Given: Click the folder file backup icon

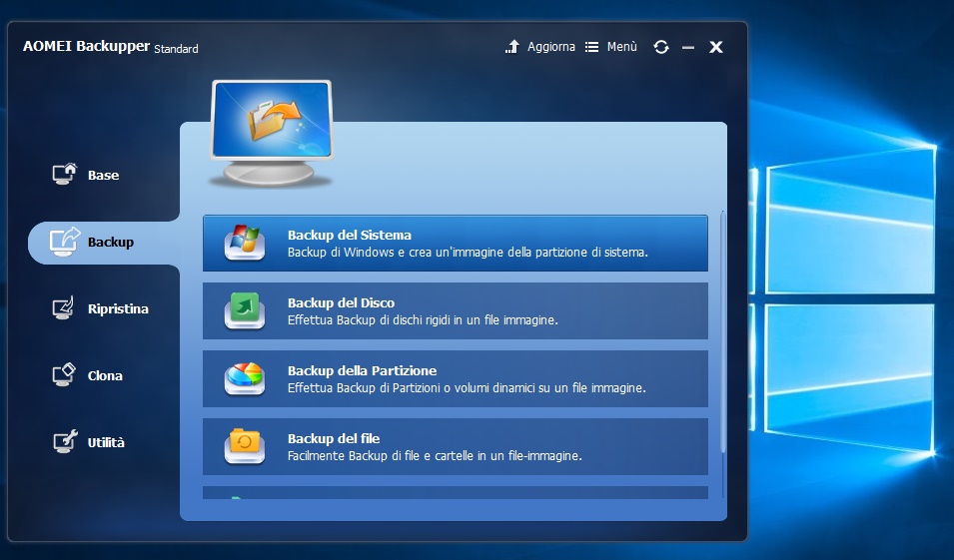Looking at the screenshot, I should pyautogui.click(x=245, y=446).
